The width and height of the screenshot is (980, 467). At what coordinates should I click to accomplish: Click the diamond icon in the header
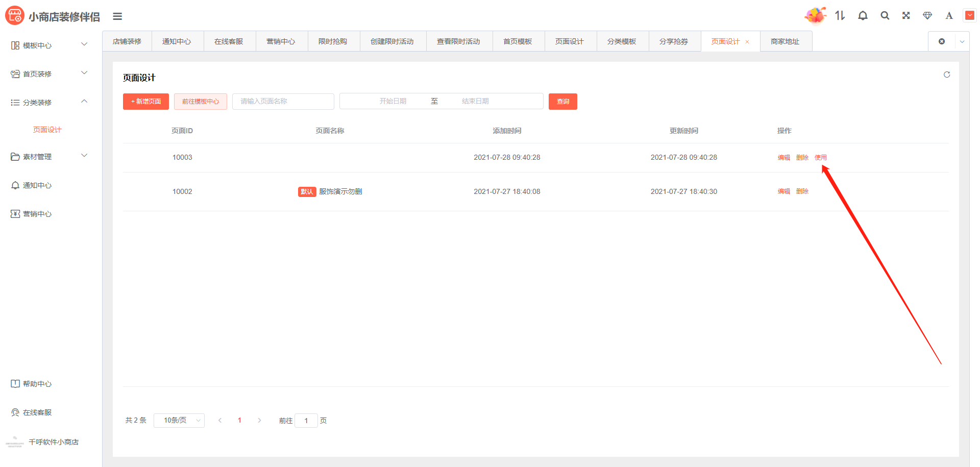pyautogui.click(x=927, y=16)
